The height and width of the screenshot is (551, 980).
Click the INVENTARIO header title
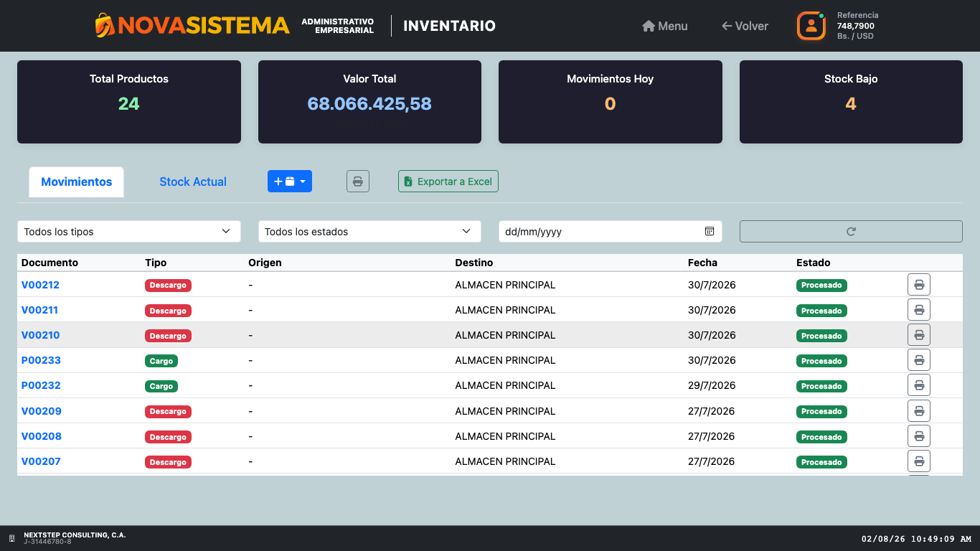tap(449, 26)
